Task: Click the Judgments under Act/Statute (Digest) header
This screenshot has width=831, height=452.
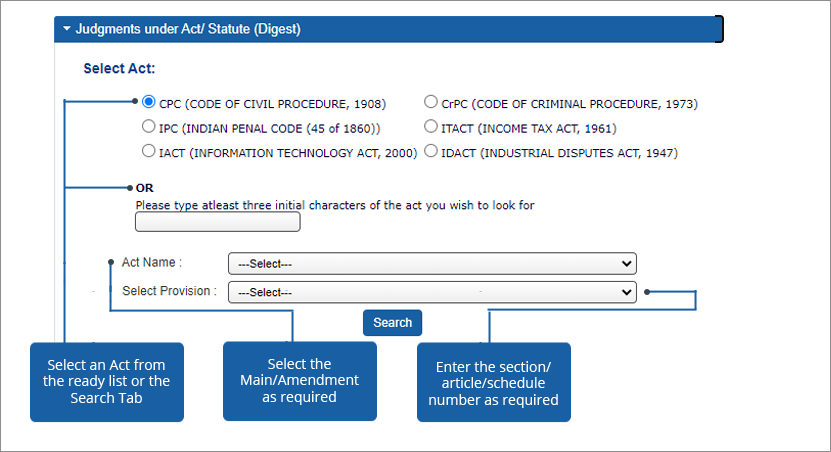Action: [x=188, y=29]
